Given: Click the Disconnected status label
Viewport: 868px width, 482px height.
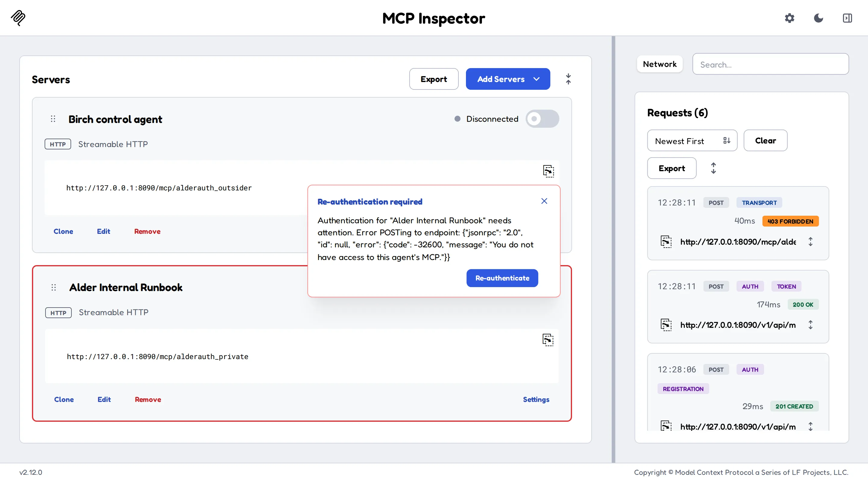Looking at the screenshot, I should [492, 119].
